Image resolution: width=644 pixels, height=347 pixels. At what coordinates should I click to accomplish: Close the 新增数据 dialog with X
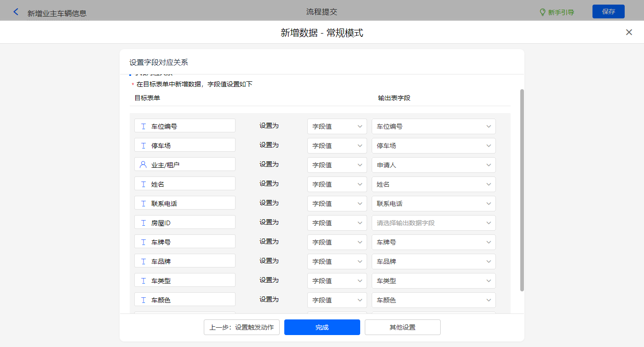[x=629, y=32]
